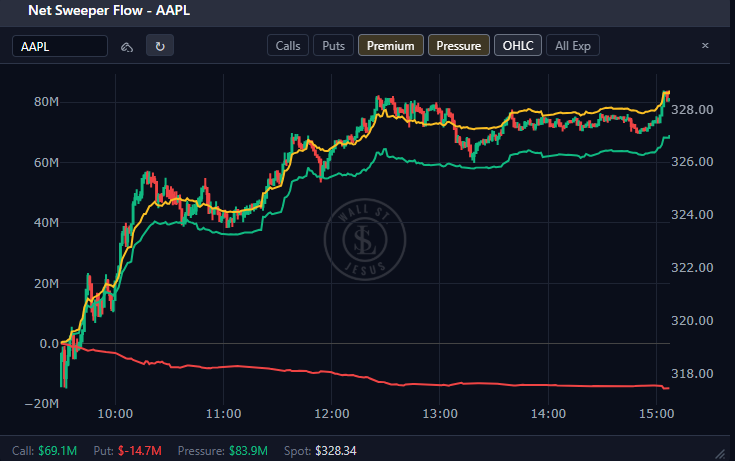Close the Net Sweeper Flow panel
735x461 pixels.
pos(705,45)
